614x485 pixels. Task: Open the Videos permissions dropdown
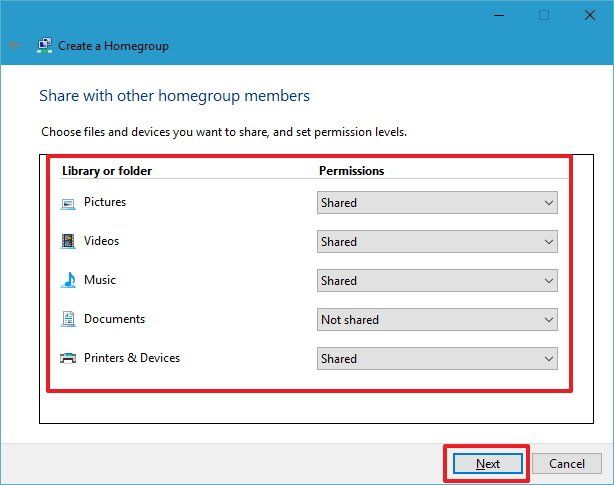[437, 242]
